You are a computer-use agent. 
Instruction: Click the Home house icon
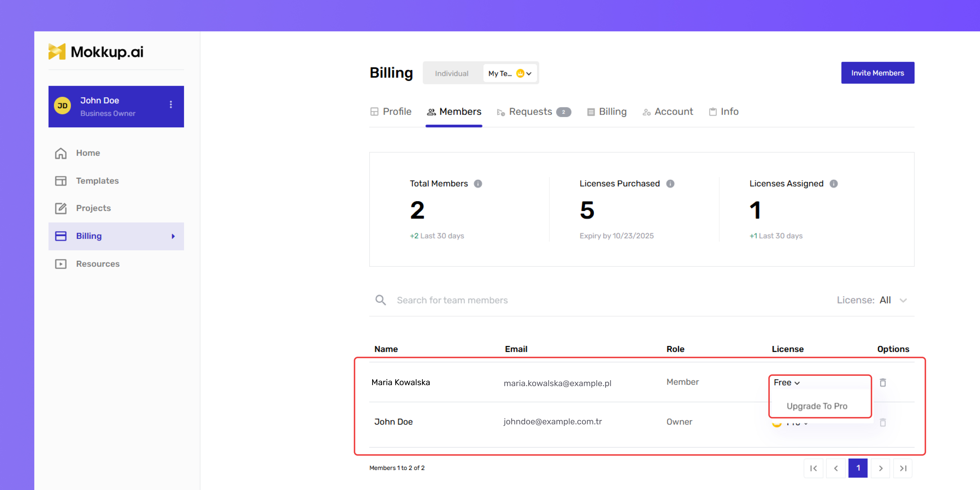tap(61, 153)
